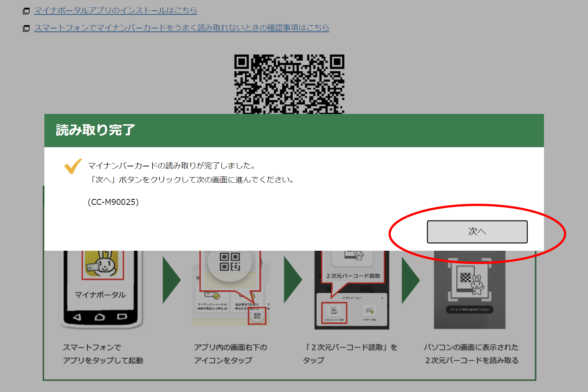The height and width of the screenshot is (392, 588).
Task: Click the 読み取り完了 dialog title
Action: point(95,130)
